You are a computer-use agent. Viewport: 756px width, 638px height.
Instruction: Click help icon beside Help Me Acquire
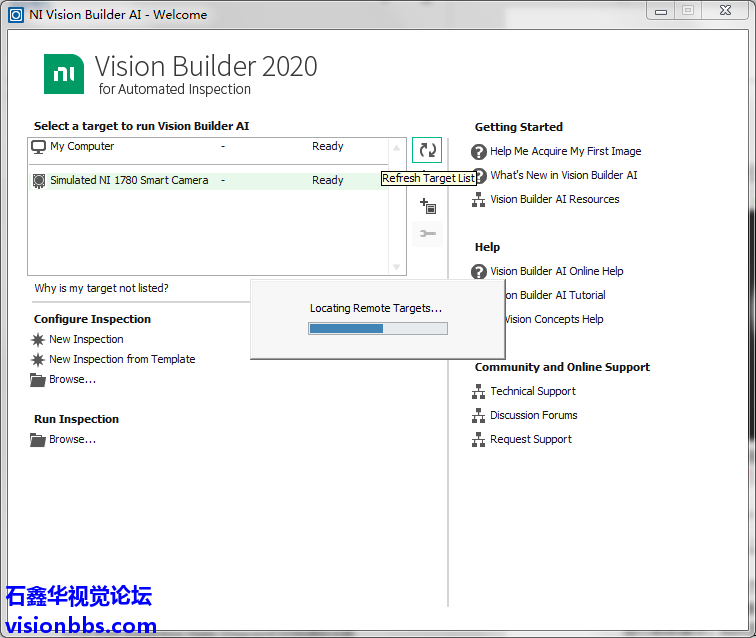point(479,152)
